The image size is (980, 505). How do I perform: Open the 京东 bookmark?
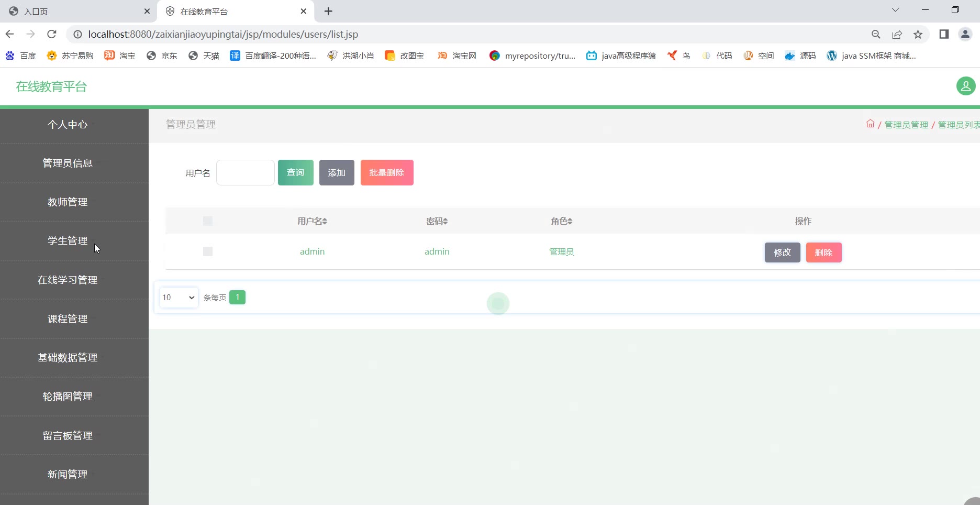(x=162, y=56)
